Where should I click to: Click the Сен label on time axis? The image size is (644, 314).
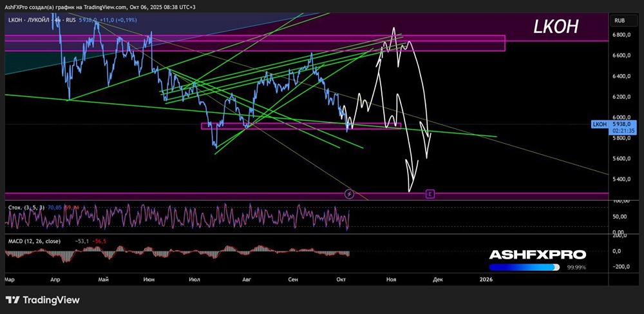(x=293, y=280)
